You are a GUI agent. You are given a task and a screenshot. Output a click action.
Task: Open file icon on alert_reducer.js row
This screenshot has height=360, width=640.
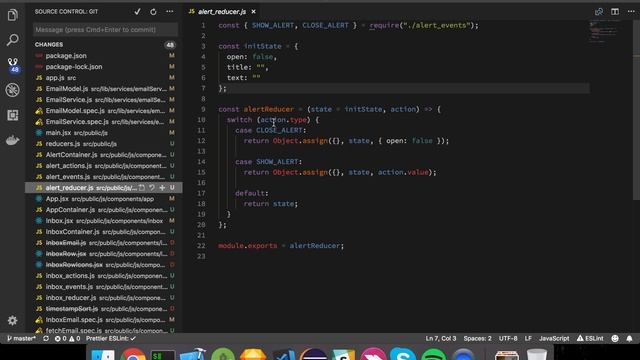tap(142, 188)
